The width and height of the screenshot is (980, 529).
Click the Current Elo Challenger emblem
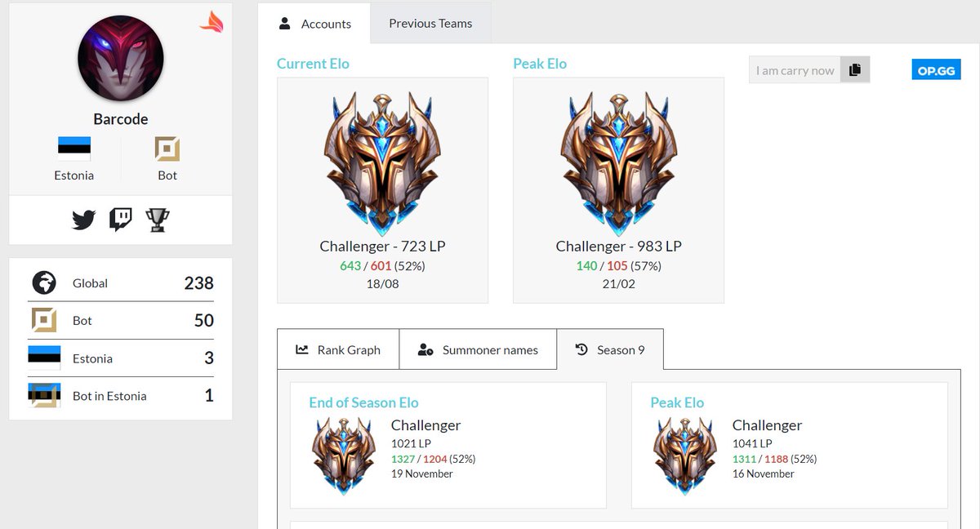(383, 164)
